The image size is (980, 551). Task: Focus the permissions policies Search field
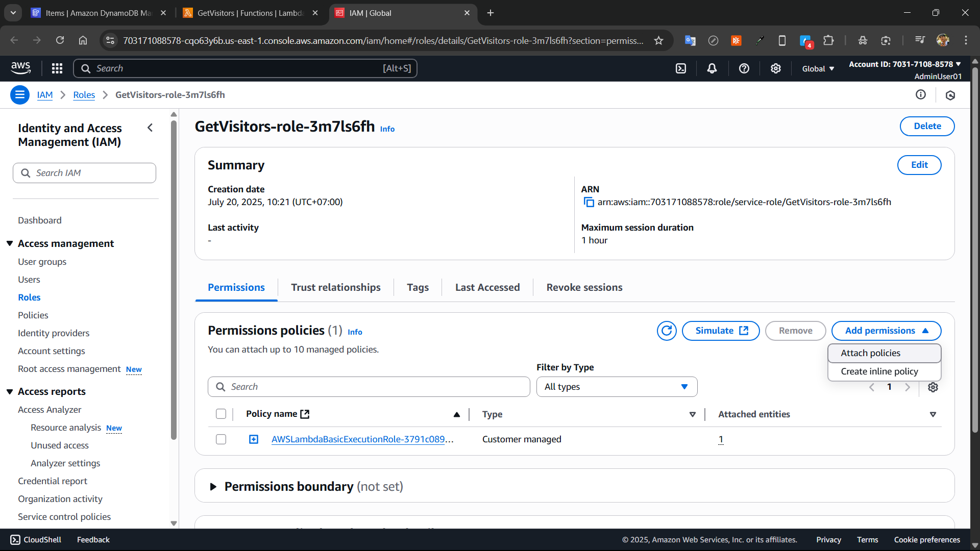pyautogui.click(x=369, y=387)
